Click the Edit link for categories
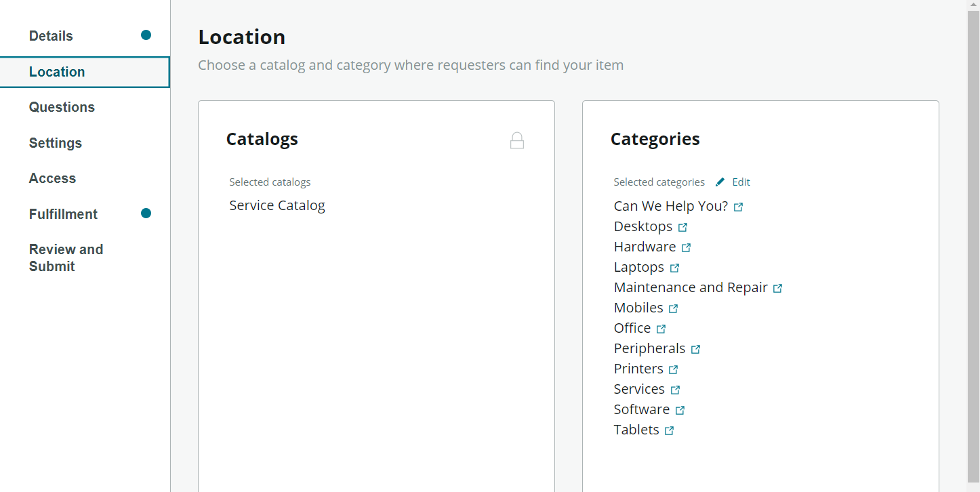This screenshot has height=492, width=980. (x=741, y=182)
